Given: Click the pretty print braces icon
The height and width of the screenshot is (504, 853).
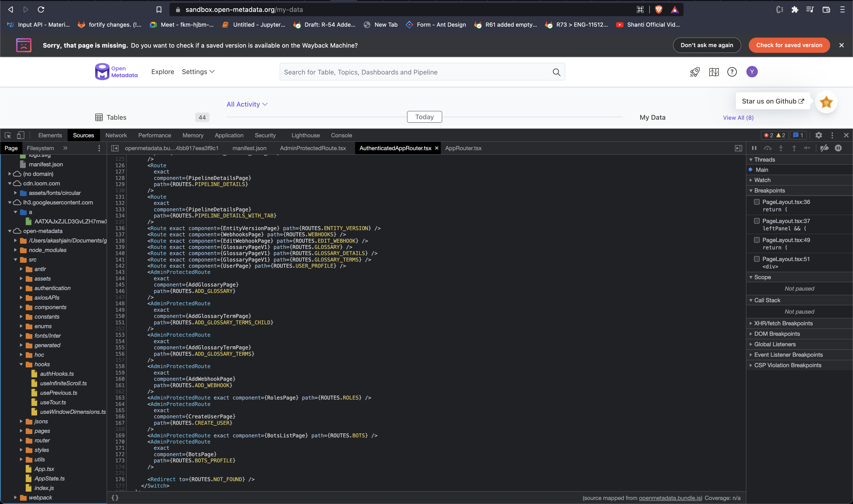Looking at the screenshot, I should coord(115,498).
